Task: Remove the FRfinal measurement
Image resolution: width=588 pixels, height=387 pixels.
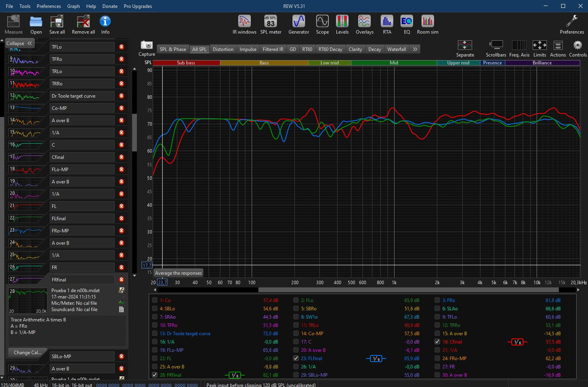Action: click(x=122, y=280)
